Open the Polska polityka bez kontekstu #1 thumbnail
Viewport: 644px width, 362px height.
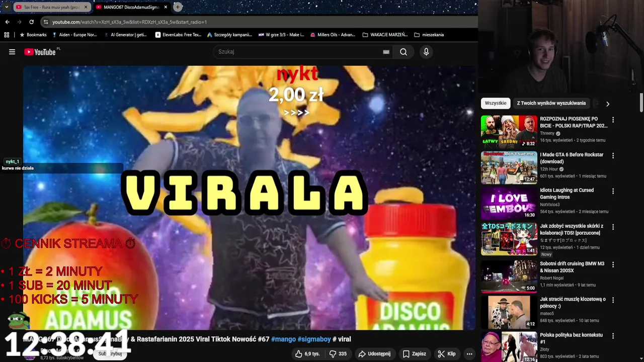509,347
